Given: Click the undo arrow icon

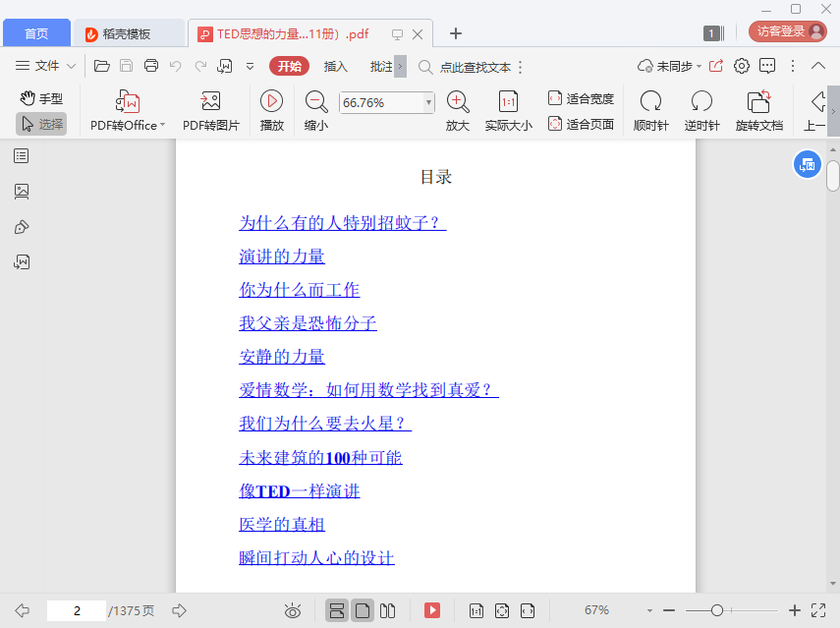Looking at the screenshot, I should point(175,66).
